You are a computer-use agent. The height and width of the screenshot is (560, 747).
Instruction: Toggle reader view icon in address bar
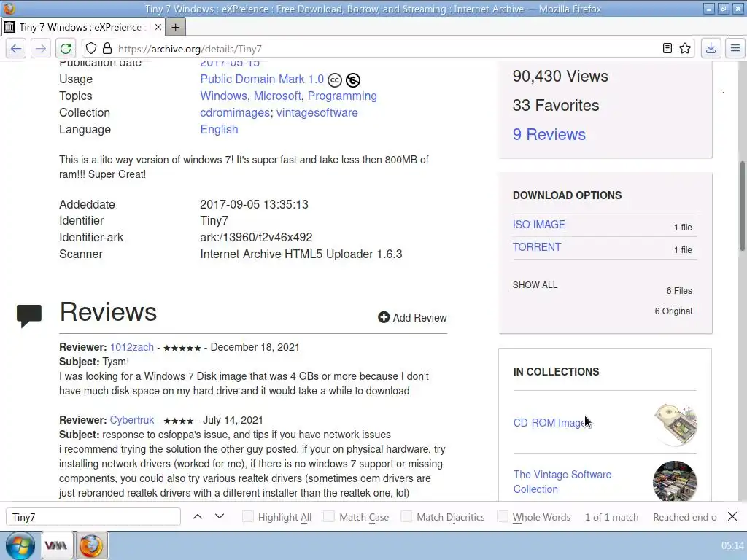click(x=667, y=49)
